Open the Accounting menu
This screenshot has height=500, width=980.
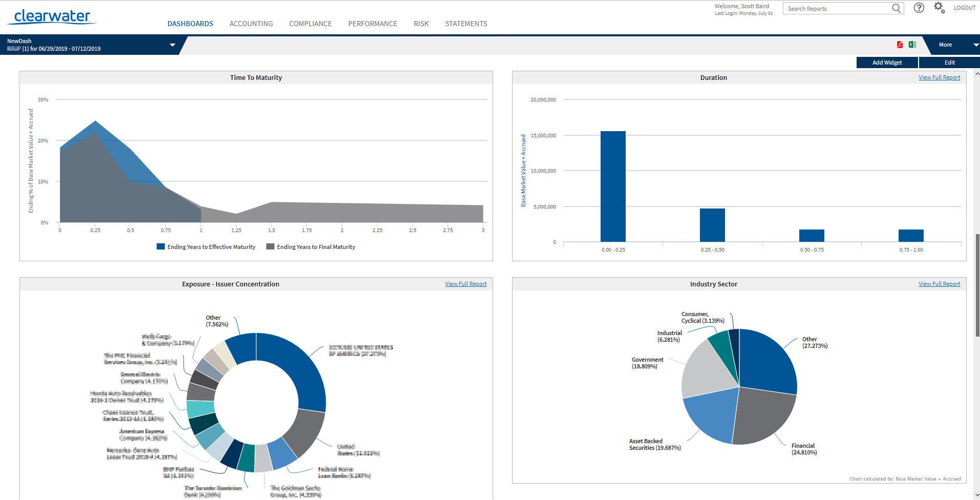click(x=251, y=24)
